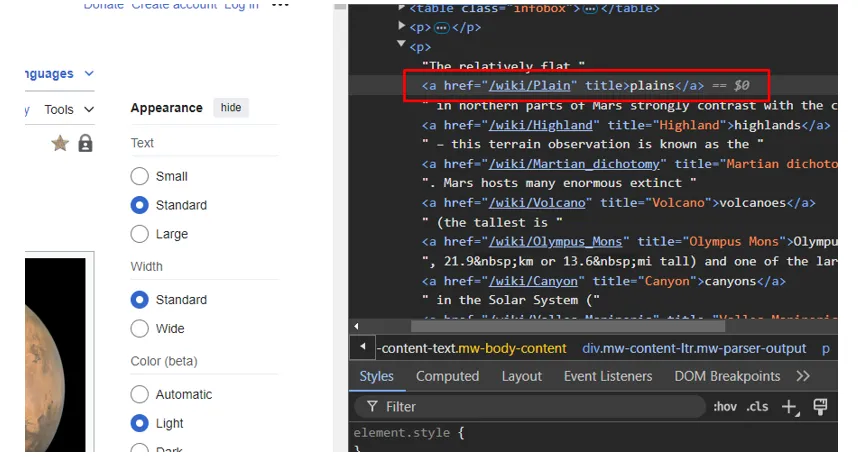Select Automatic color radio

click(x=140, y=394)
